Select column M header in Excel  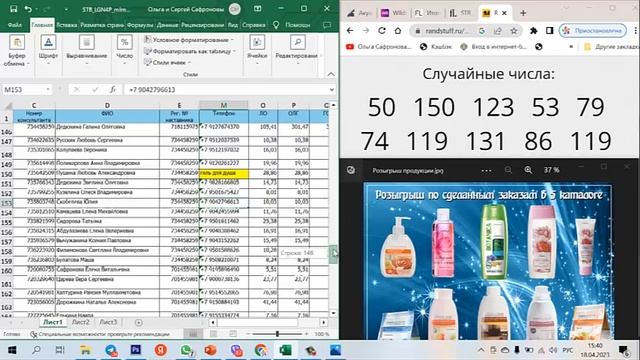224,105
